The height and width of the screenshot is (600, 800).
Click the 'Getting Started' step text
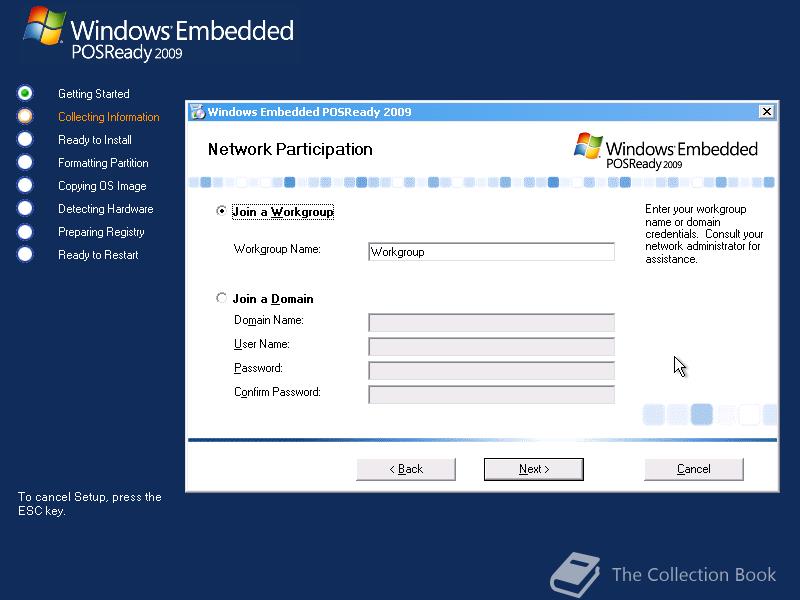coord(94,94)
